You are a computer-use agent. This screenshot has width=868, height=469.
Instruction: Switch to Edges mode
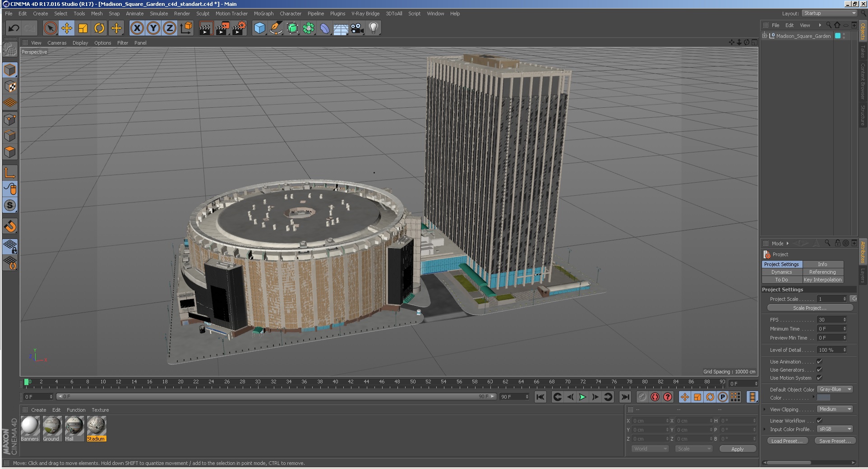[10, 136]
